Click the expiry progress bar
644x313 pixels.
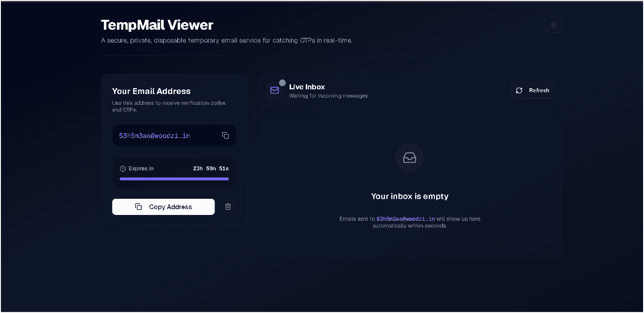[174, 179]
